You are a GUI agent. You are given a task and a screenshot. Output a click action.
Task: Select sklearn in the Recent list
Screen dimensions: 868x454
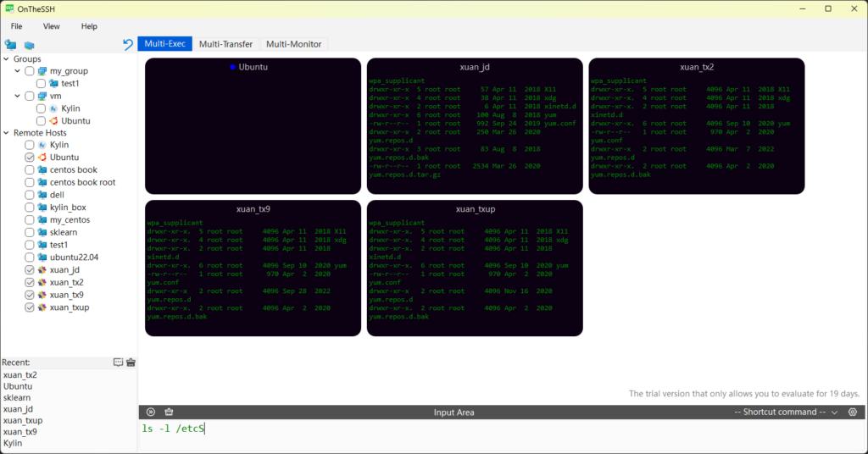tap(17, 397)
